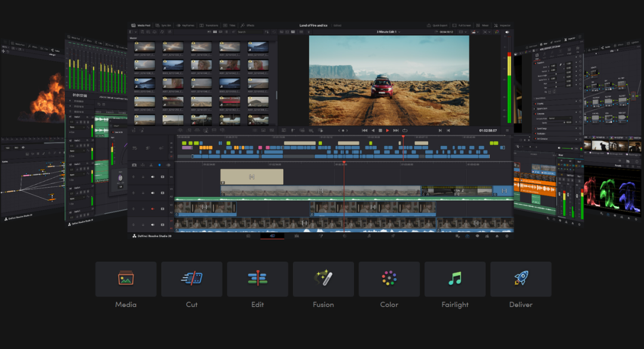
Task: Open the timeline options menu beside timecode
Action: click(507, 130)
